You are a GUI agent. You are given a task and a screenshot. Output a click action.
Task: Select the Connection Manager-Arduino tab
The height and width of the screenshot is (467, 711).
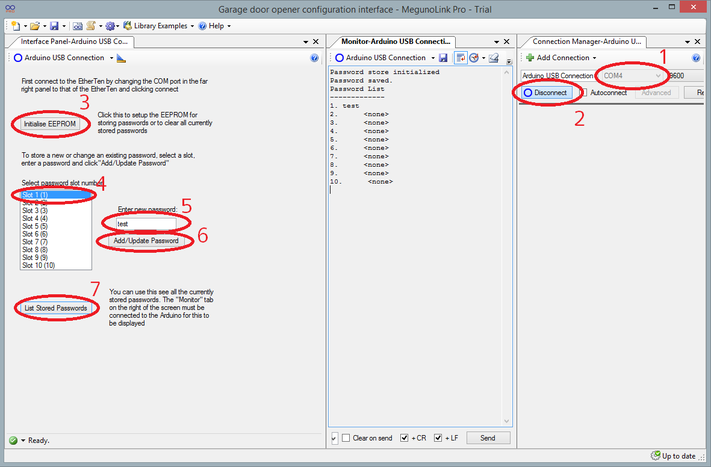click(586, 42)
